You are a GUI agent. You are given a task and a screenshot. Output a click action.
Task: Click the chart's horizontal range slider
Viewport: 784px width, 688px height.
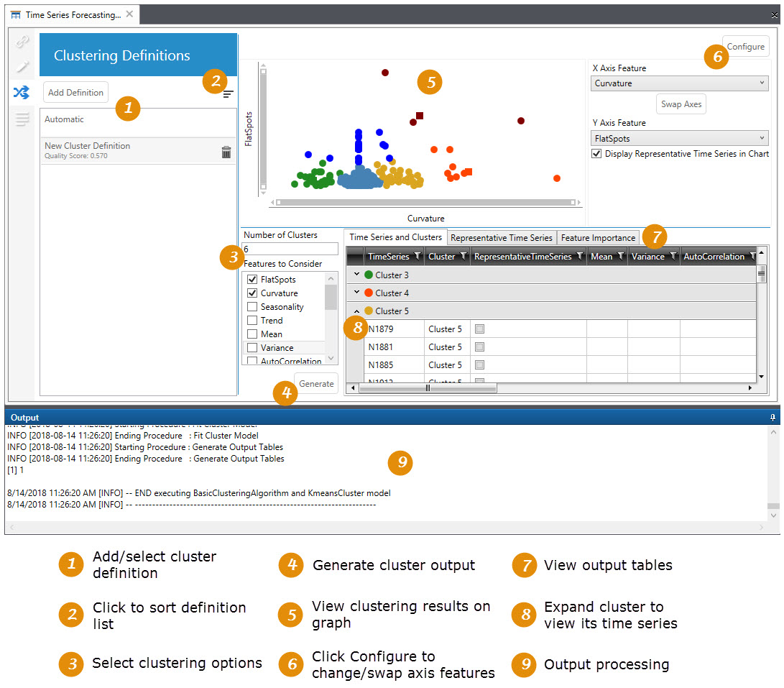pos(423,203)
